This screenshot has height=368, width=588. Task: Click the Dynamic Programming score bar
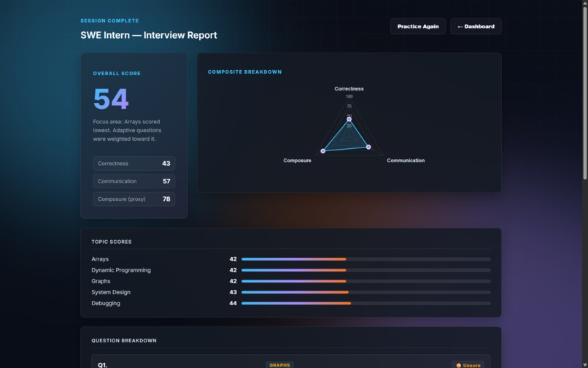[x=366, y=270]
